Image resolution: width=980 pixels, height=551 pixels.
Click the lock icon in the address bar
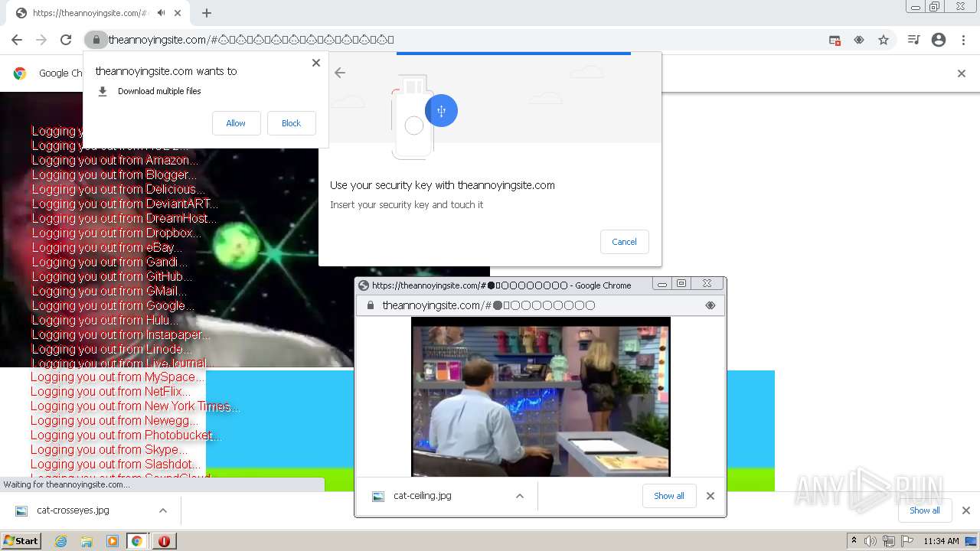tap(95, 40)
